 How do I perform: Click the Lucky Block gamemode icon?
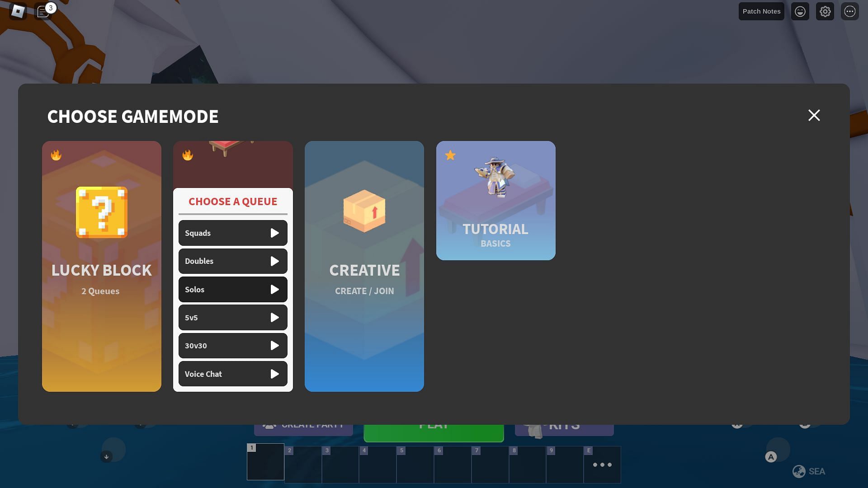click(101, 211)
